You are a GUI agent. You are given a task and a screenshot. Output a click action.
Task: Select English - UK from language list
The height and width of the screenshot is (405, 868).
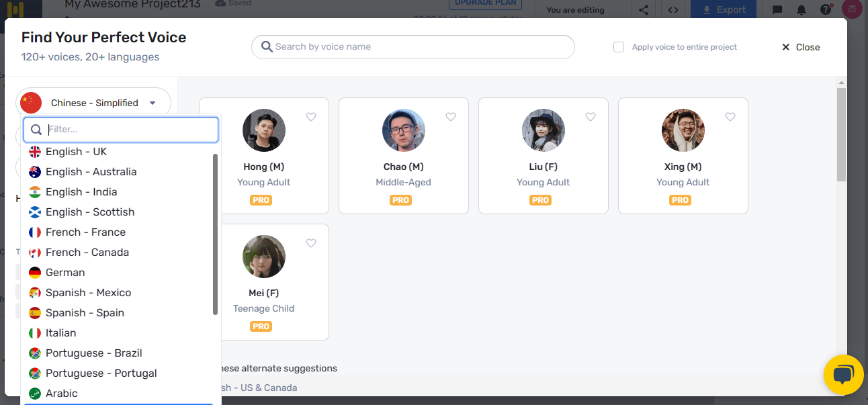click(x=76, y=152)
